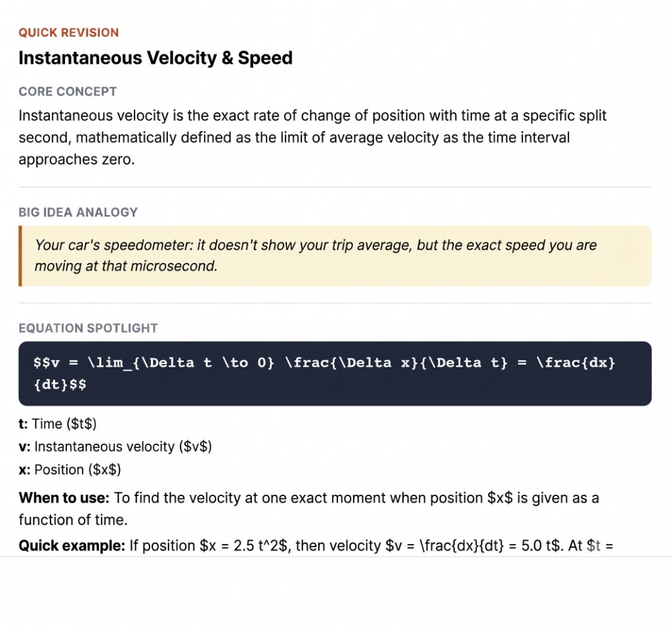The height and width of the screenshot is (626, 672).
Task: Click the \lim_{\Delta t \to 0} text
Action: pyautogui.click(x=180, y=363)
